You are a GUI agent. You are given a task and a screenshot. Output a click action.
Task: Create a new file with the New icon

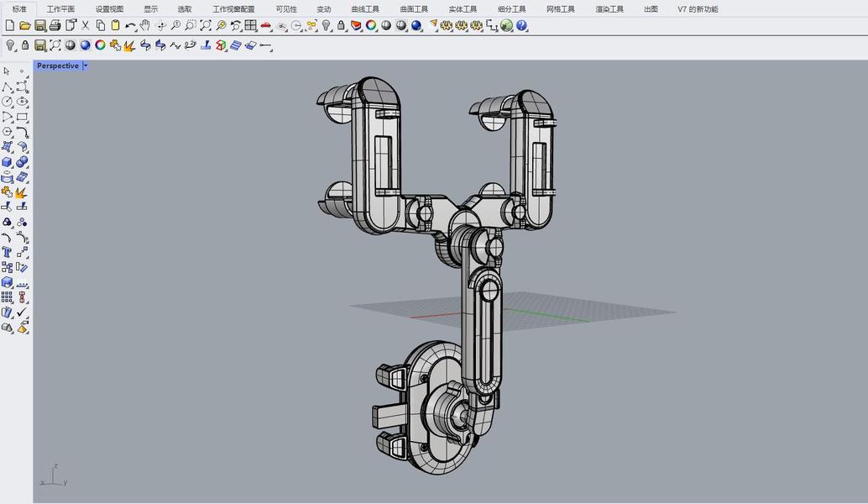9,25
